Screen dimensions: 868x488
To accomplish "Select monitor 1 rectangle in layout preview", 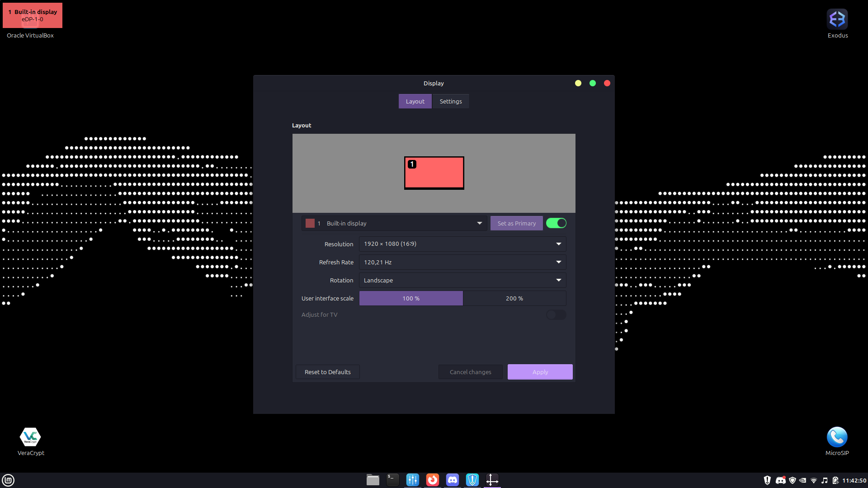I will (434, 174).
